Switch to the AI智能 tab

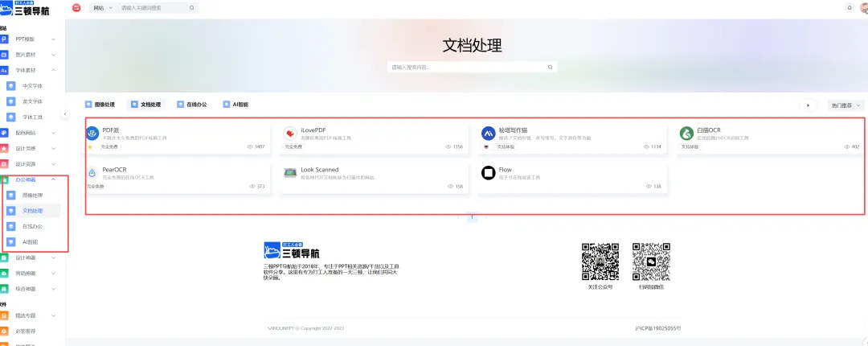(x=235, y=105)
